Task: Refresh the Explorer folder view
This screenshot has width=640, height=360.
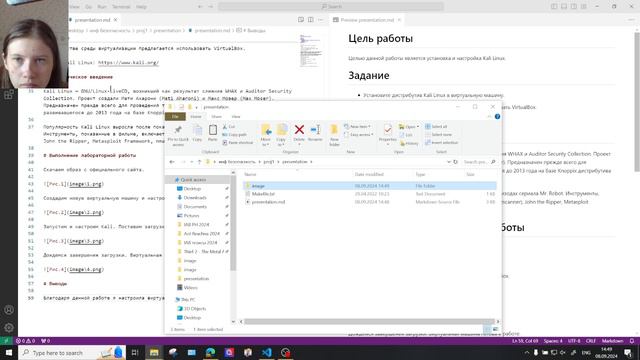Action: tap(456, 162)
